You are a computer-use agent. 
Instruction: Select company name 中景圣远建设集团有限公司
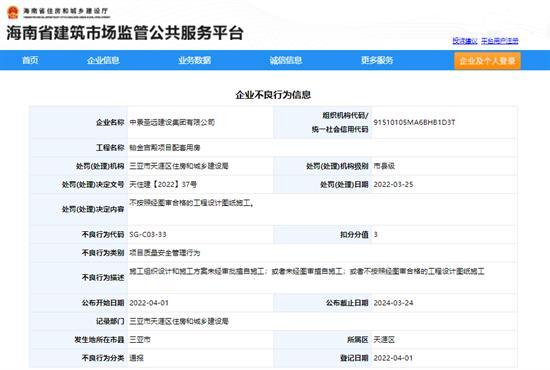172,122
